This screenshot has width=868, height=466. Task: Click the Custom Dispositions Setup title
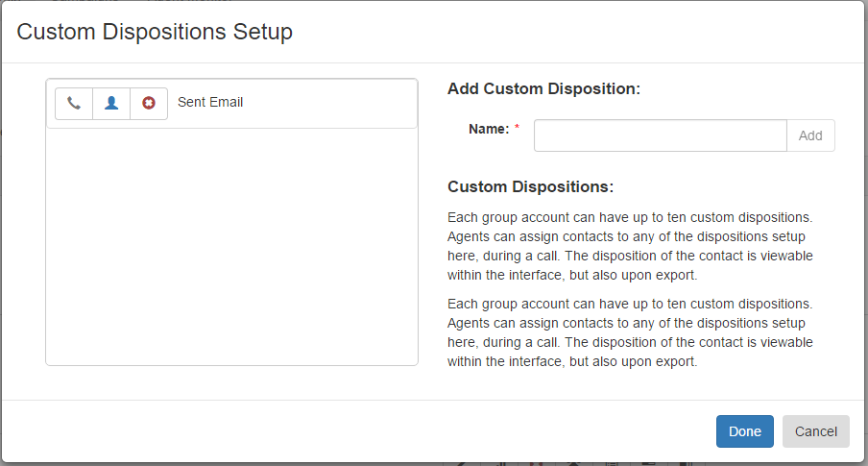click(x=155, y=32)
